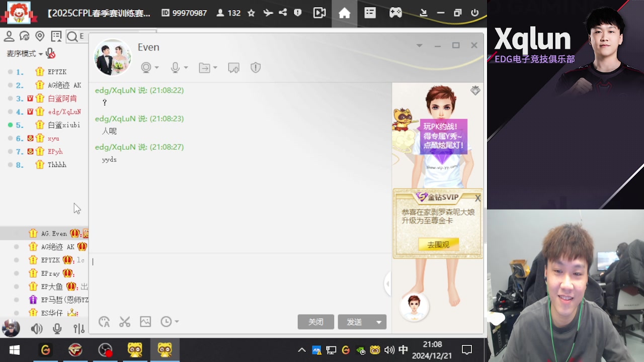Expand chat history clock dropdown arrow
644x362 pixels.
(x=177, y=322)
